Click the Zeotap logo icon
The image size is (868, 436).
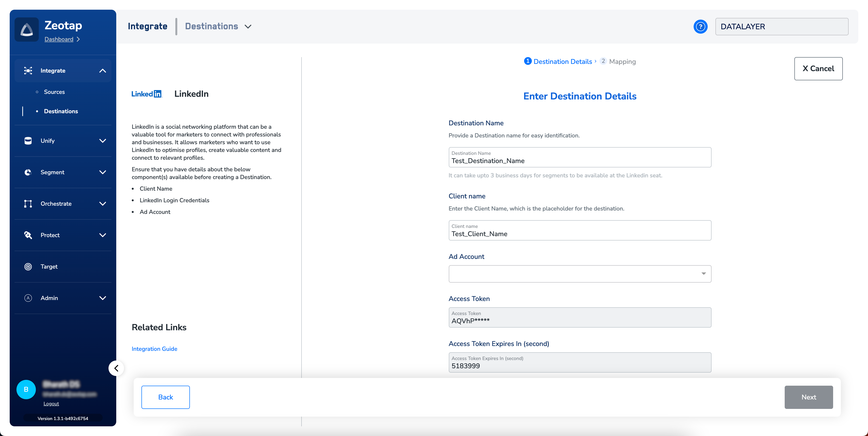(27, 30)
